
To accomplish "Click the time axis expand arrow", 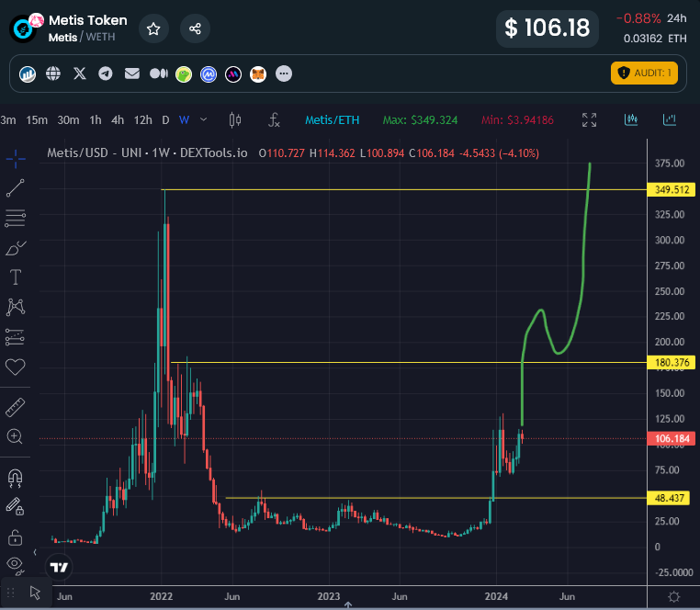I will (348, 604).
